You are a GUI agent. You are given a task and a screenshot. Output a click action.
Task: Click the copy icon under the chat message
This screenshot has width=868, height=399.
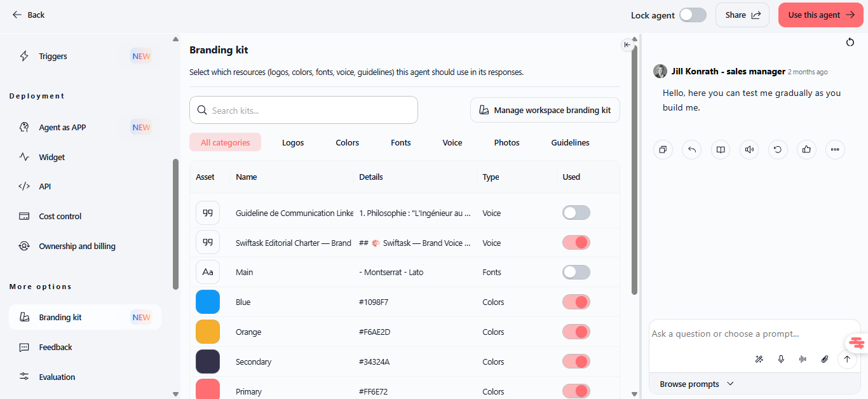click(x=663, y=150)
